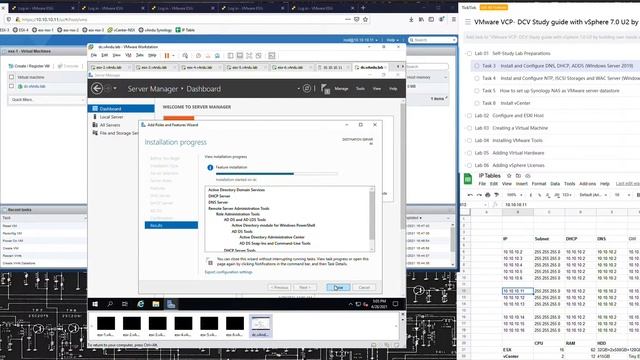Check off Lab 02 Configure an ESXi Host
Screen dimensions: 640x360
(469, 116)
